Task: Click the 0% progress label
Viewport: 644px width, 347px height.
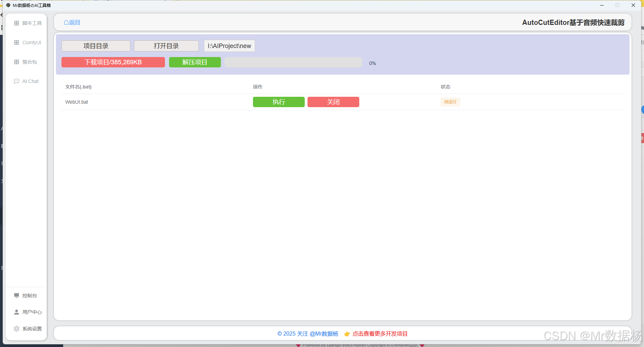Action: click(x=373, y=63)
